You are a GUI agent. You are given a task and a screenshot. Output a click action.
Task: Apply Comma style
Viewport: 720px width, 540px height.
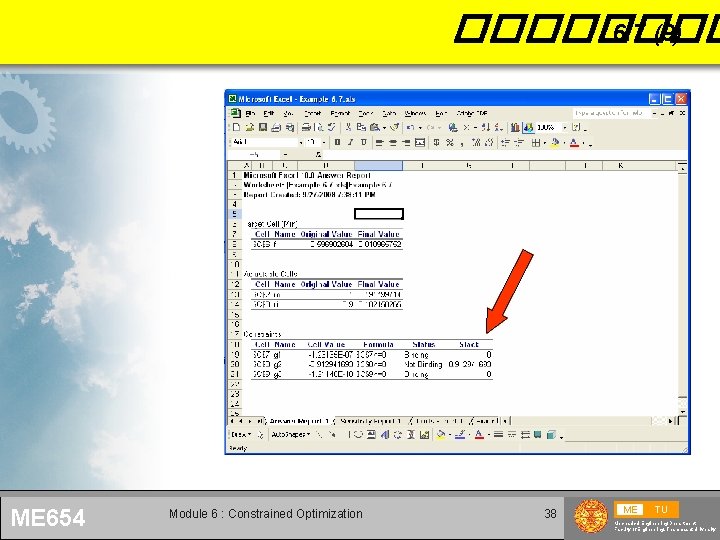coord(462,143)
